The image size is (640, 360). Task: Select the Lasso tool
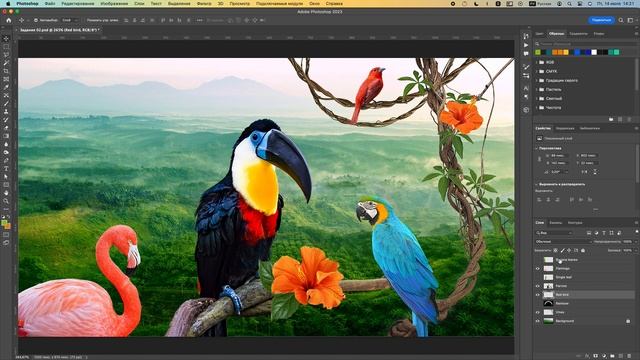(6, 55)
